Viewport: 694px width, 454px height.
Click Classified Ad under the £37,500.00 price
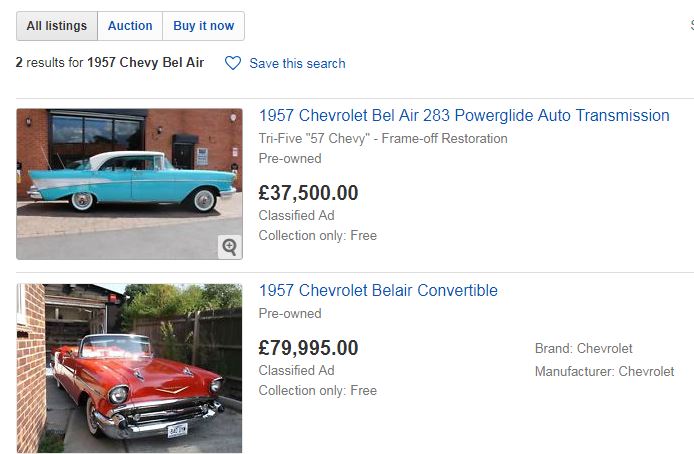(x=296, y=215)
